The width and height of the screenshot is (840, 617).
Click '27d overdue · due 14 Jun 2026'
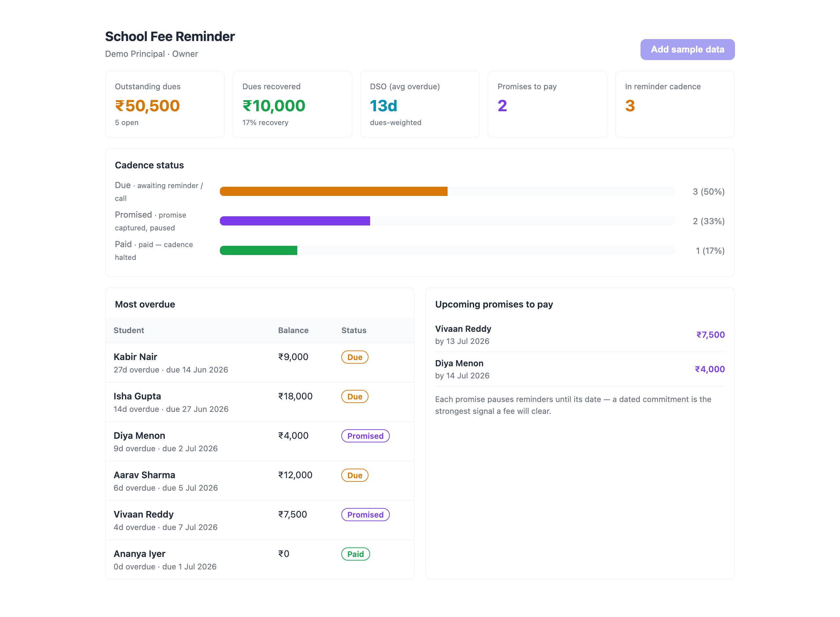tap(171, 370)
